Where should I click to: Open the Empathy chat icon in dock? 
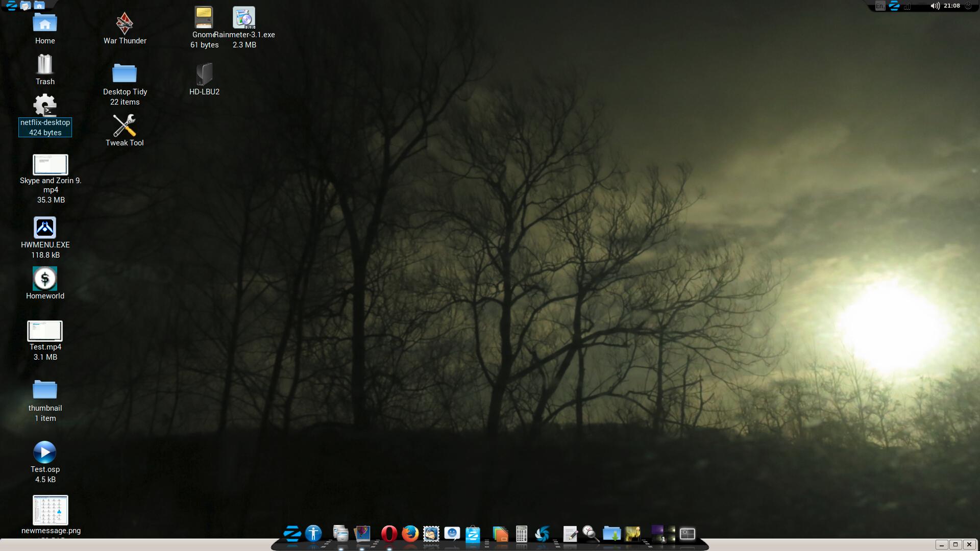pos(452,534)
